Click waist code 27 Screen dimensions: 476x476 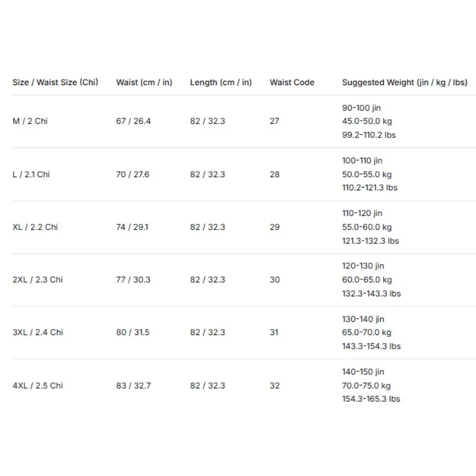coord(274,121)
